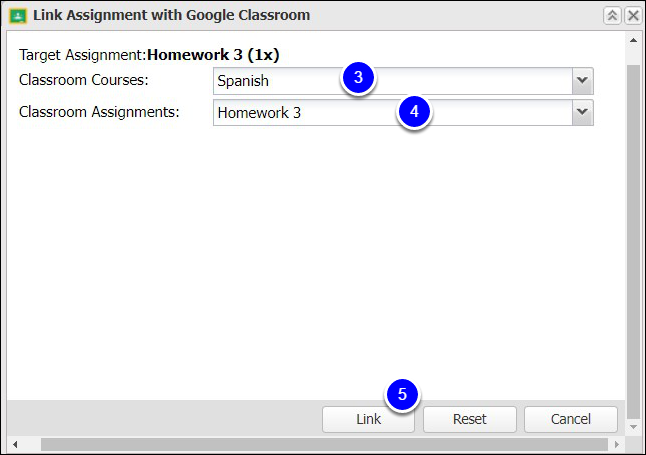Click the horizontal scrollbar thumb
This screenshot has width=646, height=455.
pos(324,444)
